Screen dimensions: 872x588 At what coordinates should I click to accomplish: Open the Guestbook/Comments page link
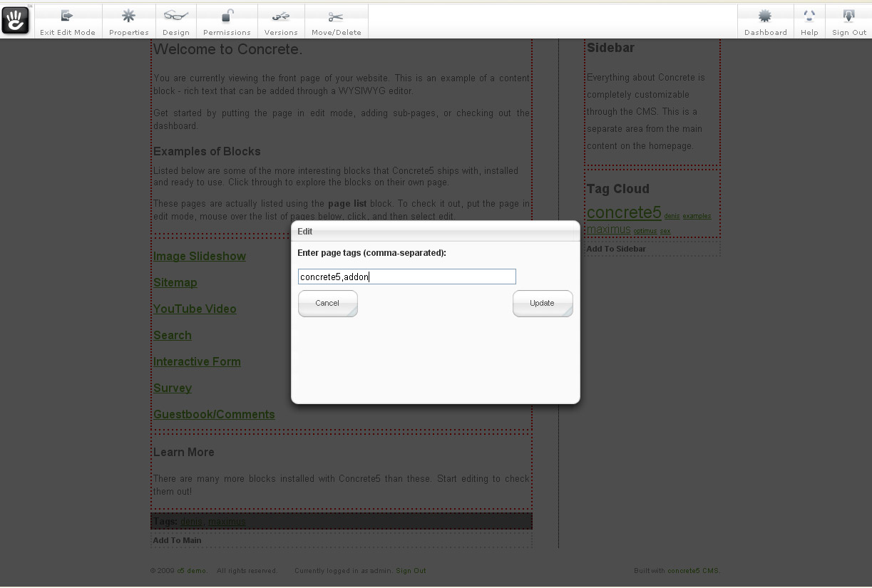[x=214, y=415]
